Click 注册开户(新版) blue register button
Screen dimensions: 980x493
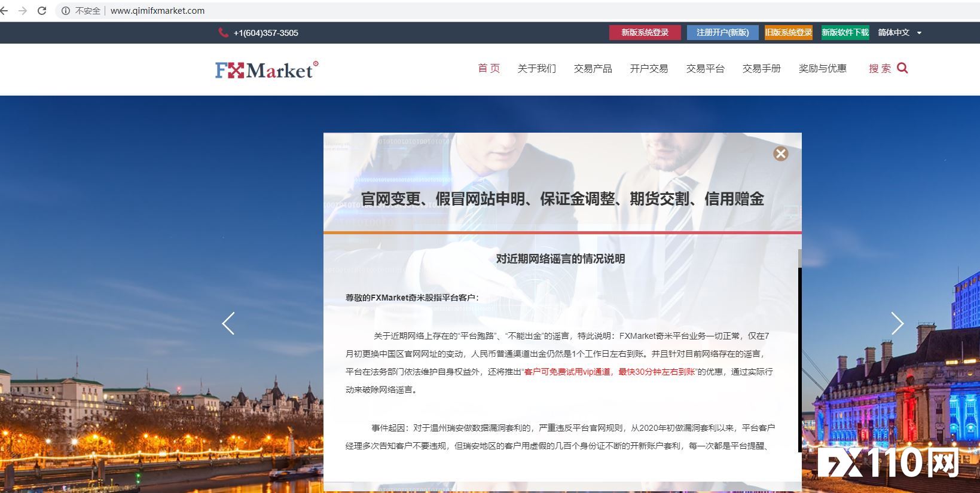click(x=722, y=32)
